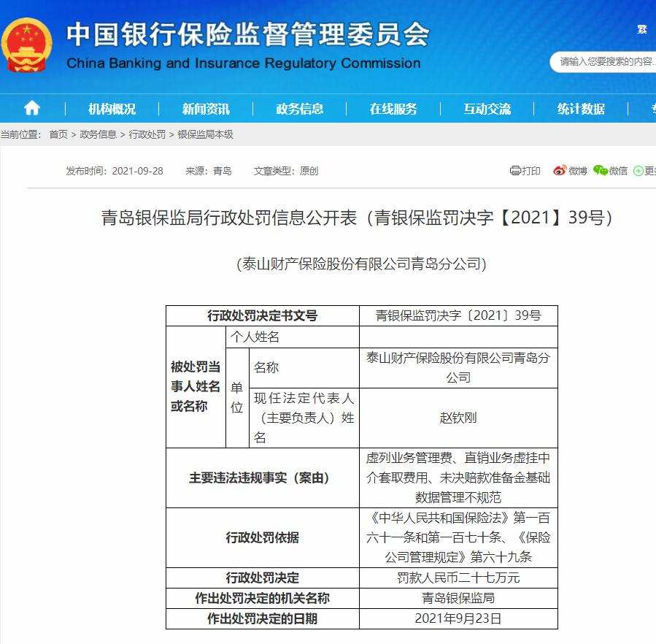Click cell 青银保监罚决字〔2021〕39号
Viewport: 656px width, 644px height.
click(458, 315)
